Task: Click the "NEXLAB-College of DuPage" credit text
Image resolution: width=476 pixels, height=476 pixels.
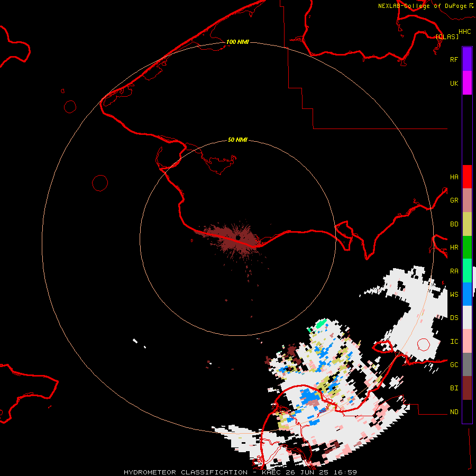Action: (422, 6)
